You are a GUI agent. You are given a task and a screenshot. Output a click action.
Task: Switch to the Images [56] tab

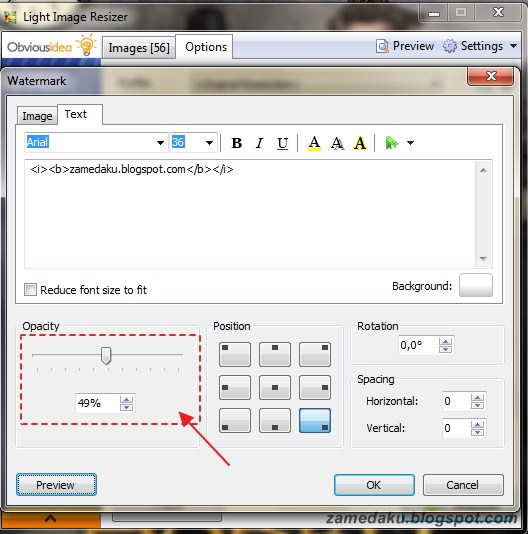point(139,48)
